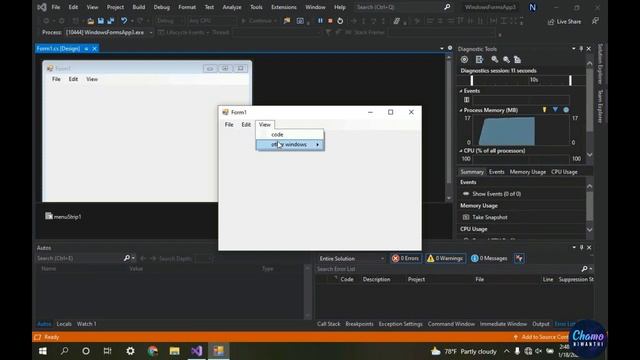Image resolution: width=640 pixels, height=360 pixels.
Task: Click clear filters icon in Error List
Action: (x=519, y=258)
